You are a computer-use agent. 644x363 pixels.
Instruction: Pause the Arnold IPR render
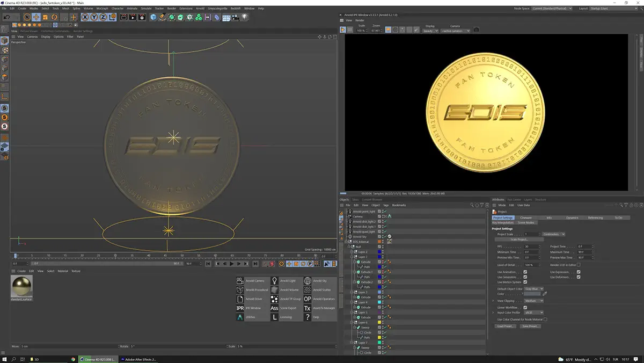click(x=350, y=30)
